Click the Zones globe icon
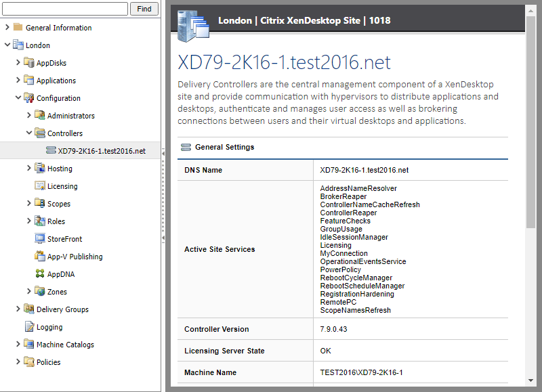This screenshot has width=542, height=392. 40,291
